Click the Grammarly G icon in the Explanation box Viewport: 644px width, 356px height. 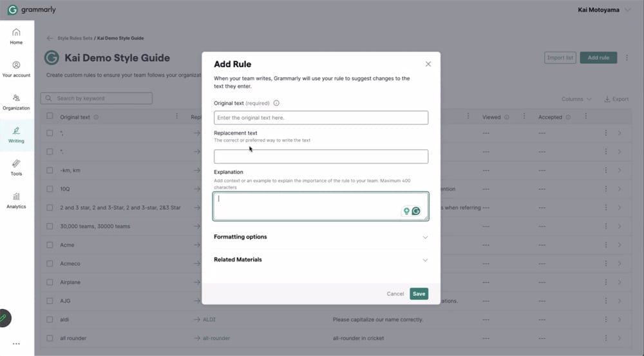click(416, 211)
